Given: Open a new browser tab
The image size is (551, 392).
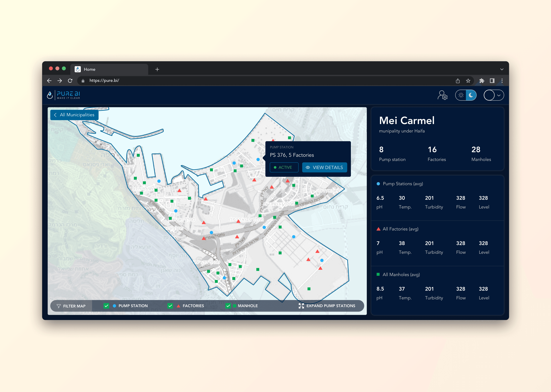Looking at the screenshot, I should pyautogui.click(x=157, y=69).
